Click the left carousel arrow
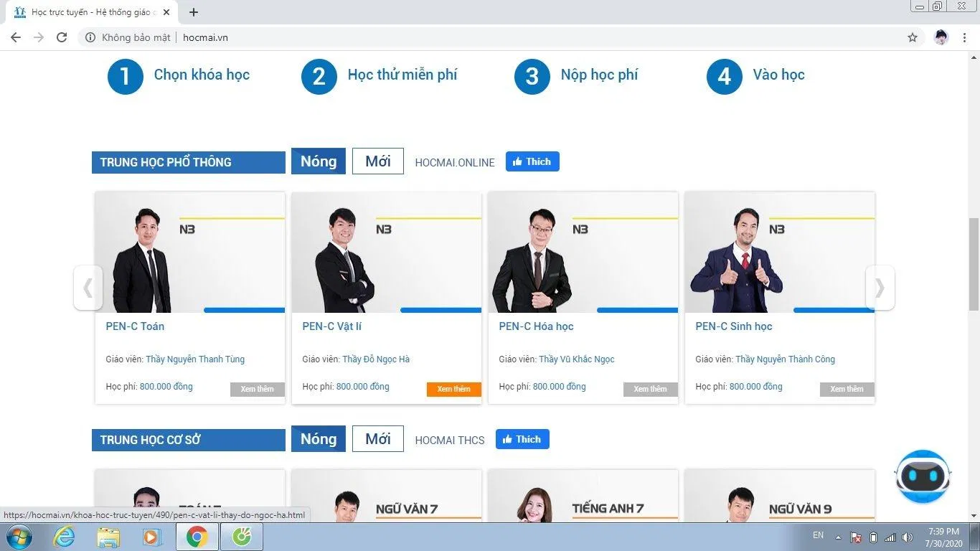980x551 pixels. pyautogui.click(x=88, y=287)
